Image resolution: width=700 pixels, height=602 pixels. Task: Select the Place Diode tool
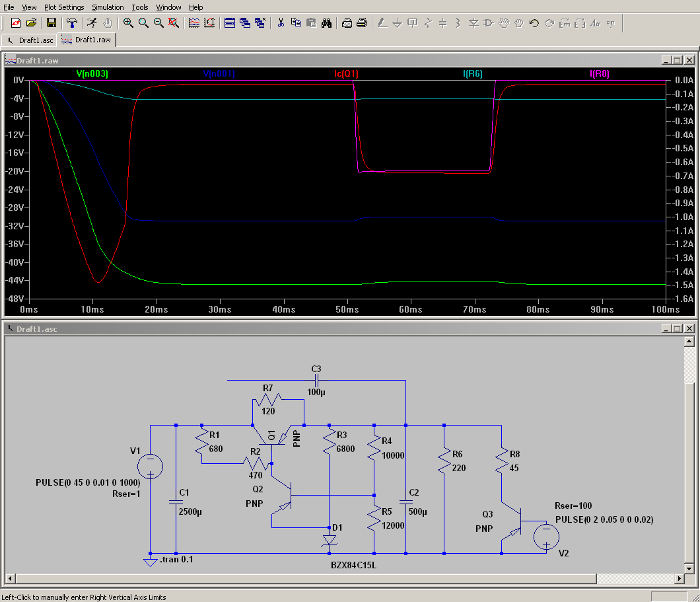(473, 22)
